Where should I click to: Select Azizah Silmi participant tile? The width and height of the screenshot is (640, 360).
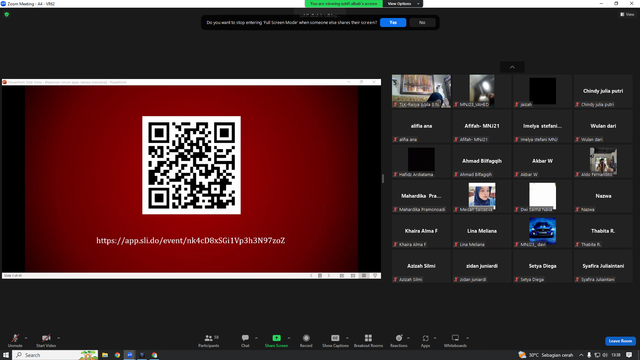tap(421, 266)
